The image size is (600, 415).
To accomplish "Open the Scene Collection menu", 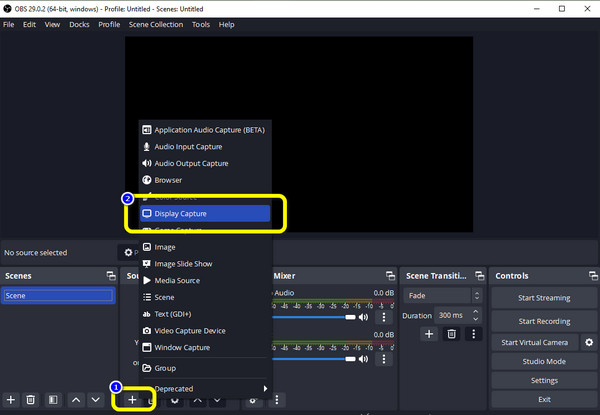I will point(156,24).
